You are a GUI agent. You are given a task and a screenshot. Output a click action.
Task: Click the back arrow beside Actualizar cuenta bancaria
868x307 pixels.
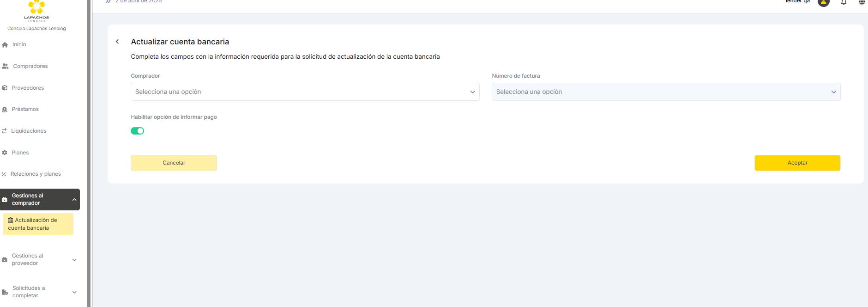coord(117,42)
